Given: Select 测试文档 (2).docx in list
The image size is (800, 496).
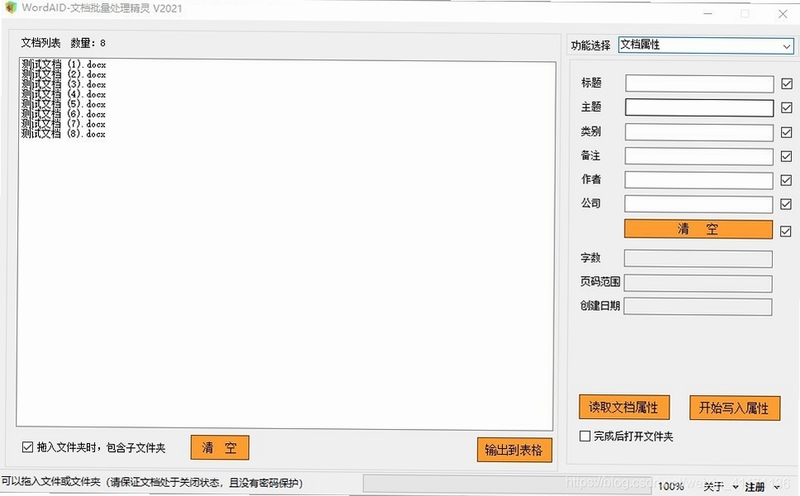Looking at the screenshot, I should [64, 75].
